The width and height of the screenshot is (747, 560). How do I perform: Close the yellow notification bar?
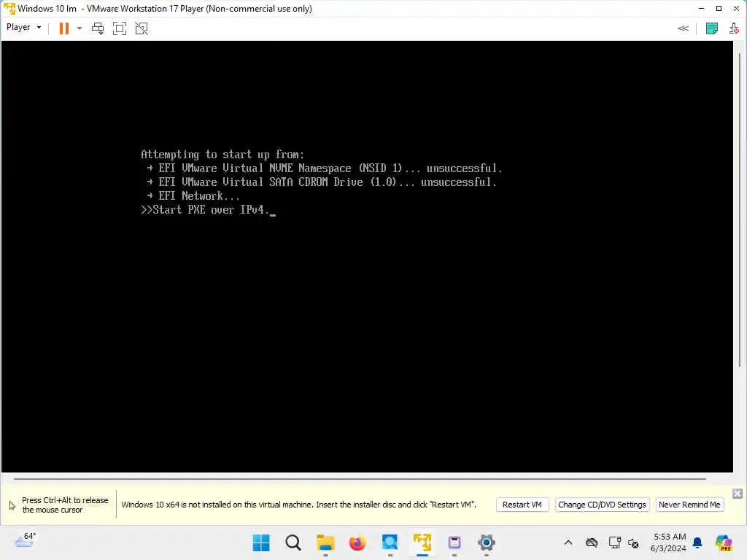(737, 494)
